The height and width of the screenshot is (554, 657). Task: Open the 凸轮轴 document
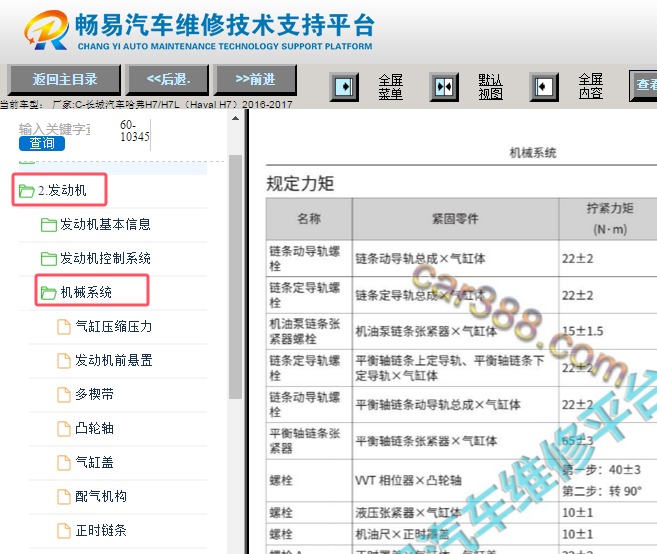pyautogui.click(x=94, y=428)
